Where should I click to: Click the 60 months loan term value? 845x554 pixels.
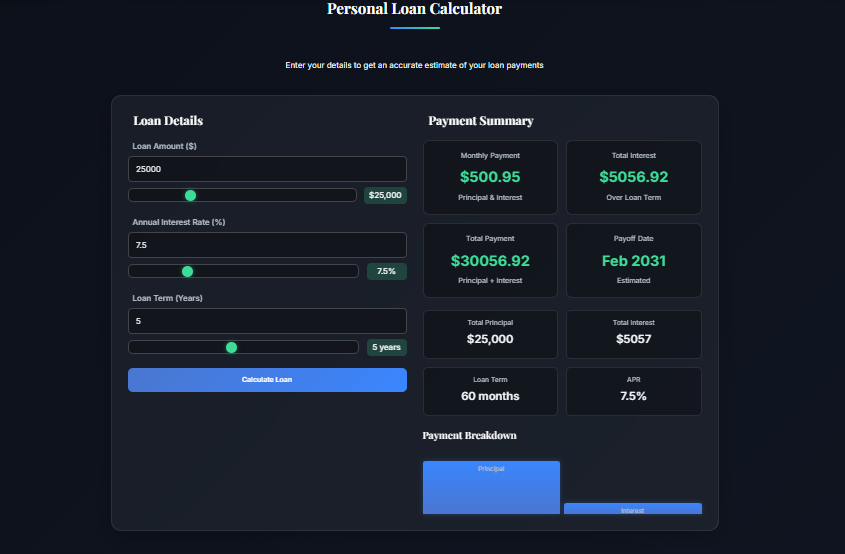(490, 397)
